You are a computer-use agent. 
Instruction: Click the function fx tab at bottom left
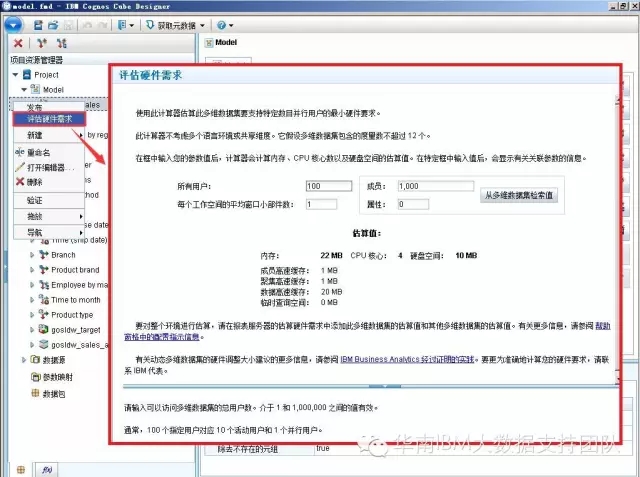pos(47,470)
